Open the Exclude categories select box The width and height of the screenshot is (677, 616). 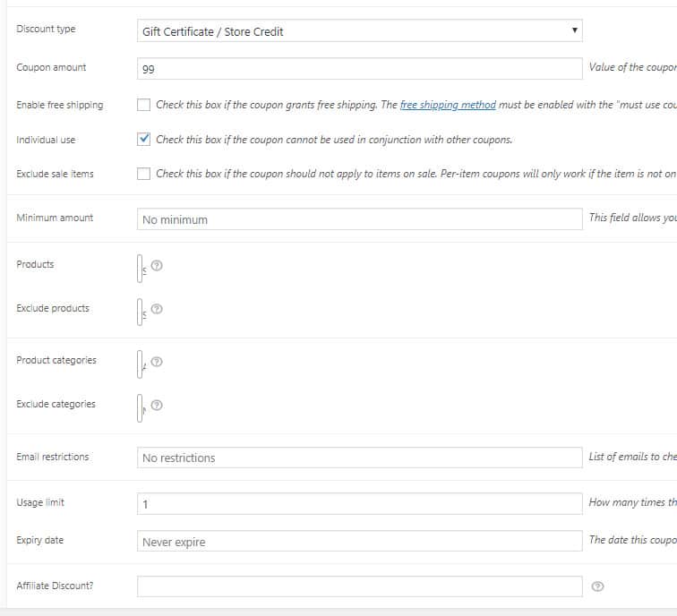click(141, 406)
